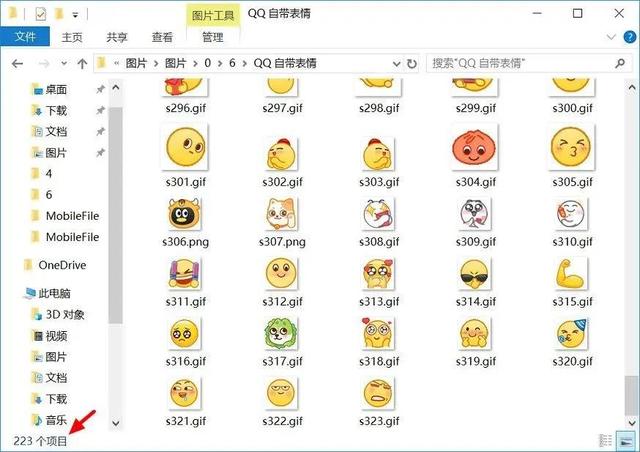Open address bar history dropdown
The image size is (640, 452).
coord(396,64)
